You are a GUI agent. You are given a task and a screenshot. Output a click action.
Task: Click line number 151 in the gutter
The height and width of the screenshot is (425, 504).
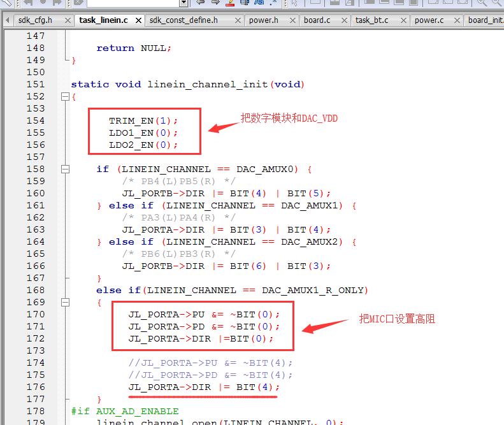[x=36, y=84]
